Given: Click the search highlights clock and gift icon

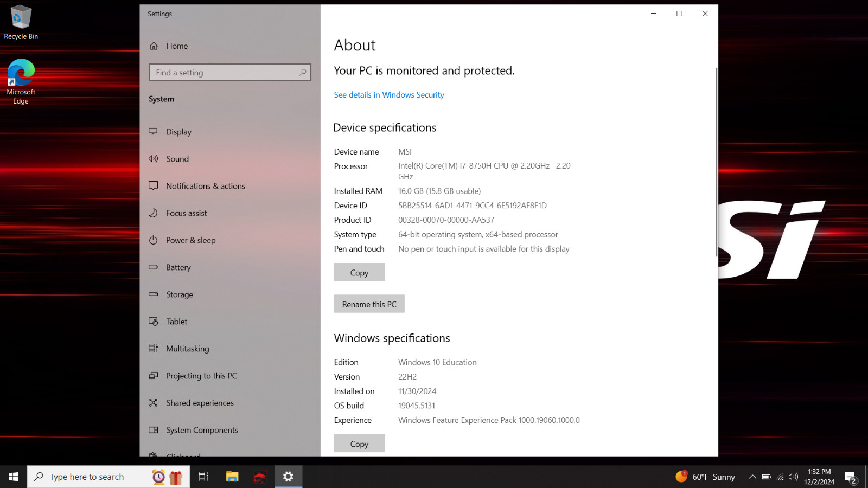Looking at the screenshot, I should [x=167, y=477].
